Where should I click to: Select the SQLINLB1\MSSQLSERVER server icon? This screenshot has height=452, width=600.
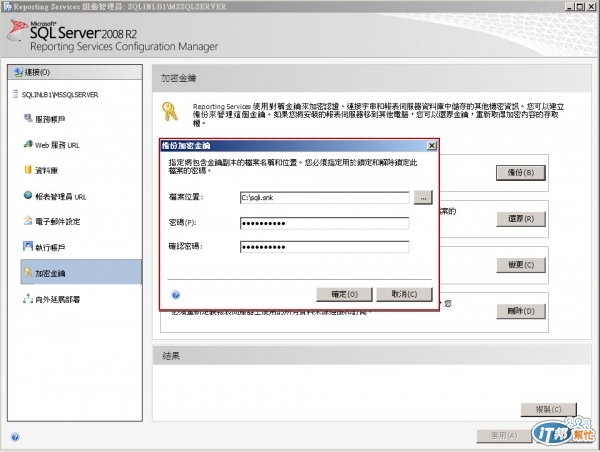15,94
